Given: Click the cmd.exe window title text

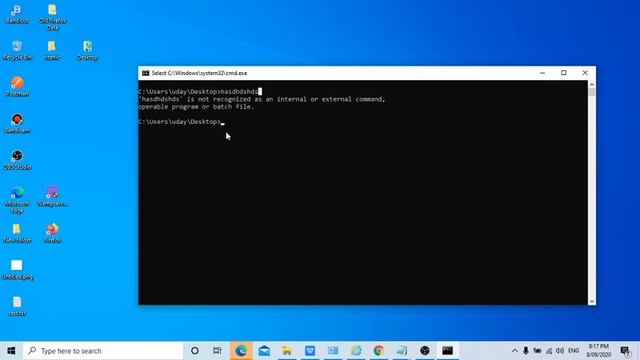Looking at the screenshot, I should coord(199,73).
